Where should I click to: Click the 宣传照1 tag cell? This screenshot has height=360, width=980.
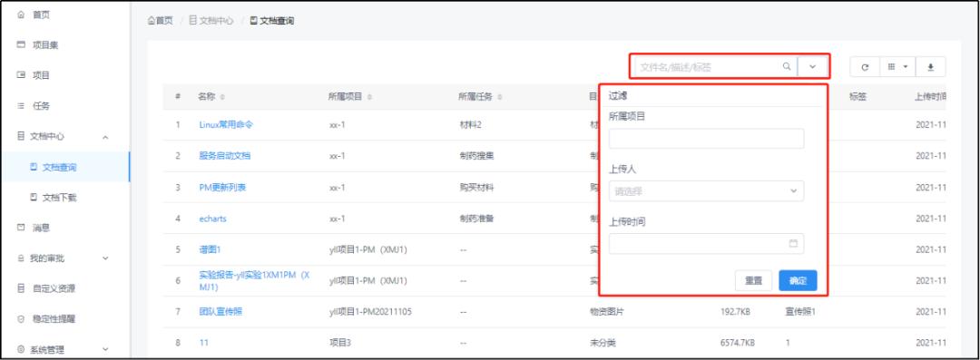[x=800, y=311]
